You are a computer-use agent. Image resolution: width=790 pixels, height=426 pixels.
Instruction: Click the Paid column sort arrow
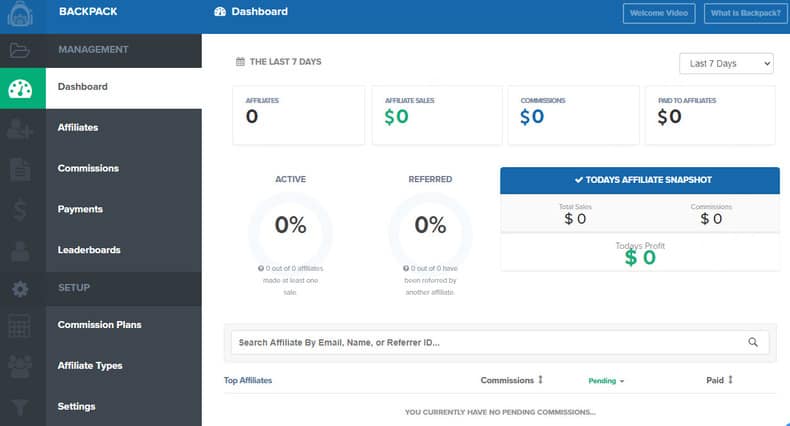coord(730,380)
